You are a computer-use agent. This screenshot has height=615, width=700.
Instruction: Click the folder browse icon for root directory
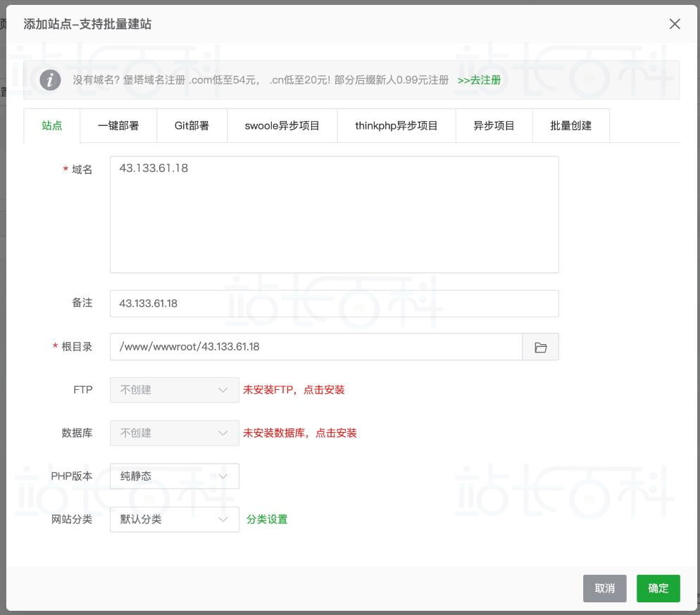[540, 347]
